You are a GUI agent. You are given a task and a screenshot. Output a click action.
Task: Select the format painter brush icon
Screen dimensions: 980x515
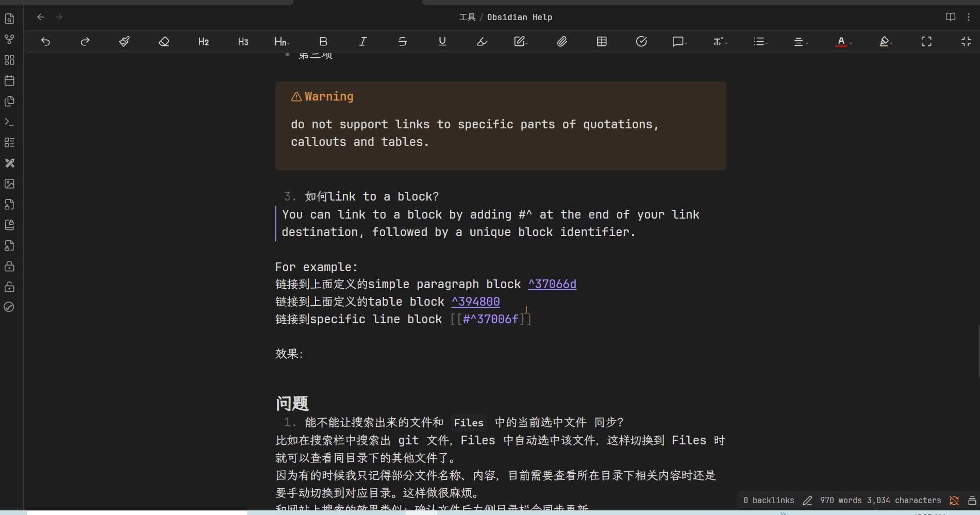[124, 42]
